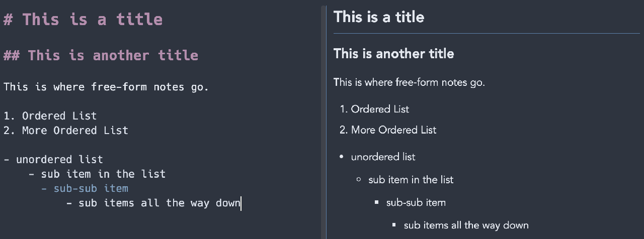Viewport: 644px width, 239px height.
Task: Click the free-form notes line in the editor
Action: [x=106, y=87]
